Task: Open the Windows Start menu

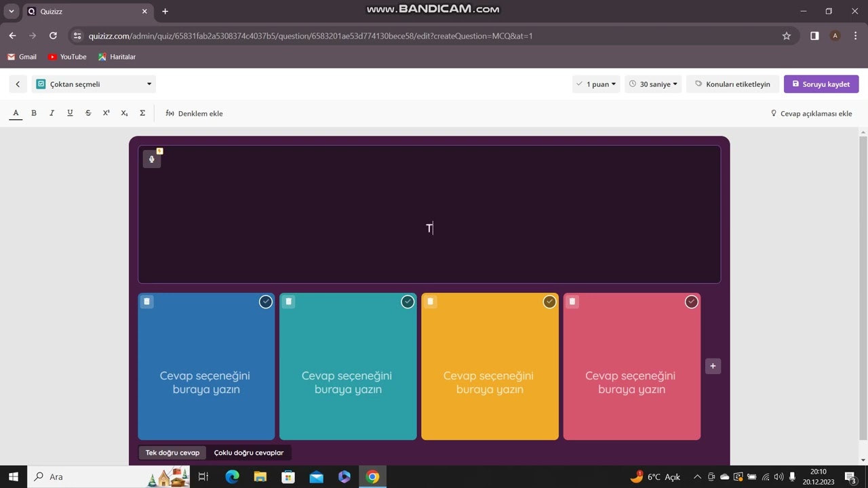Action: (14, 476)
